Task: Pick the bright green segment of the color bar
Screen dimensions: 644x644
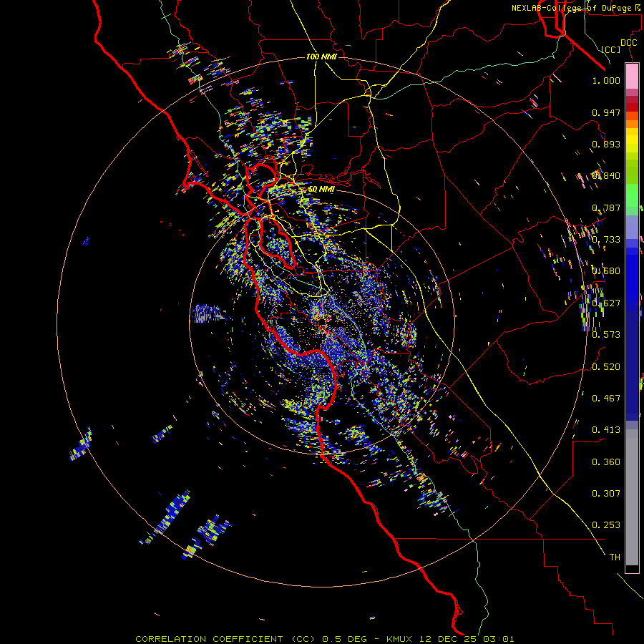Action: (632, 195)
